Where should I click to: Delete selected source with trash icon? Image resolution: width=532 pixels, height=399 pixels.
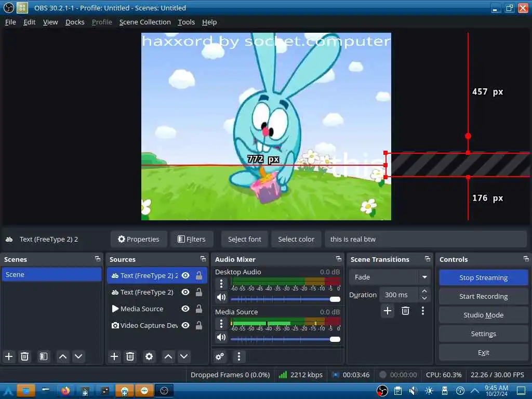[x=130, y=356]
